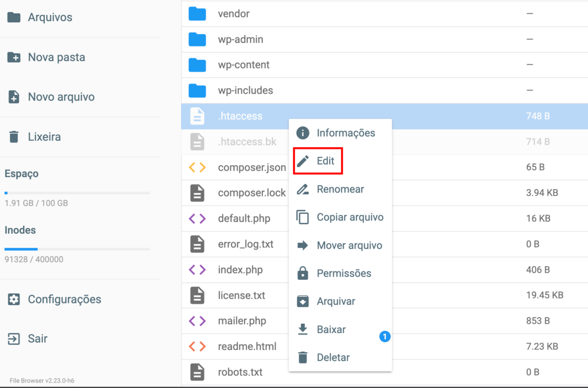Open the Lixeira trash icon

pyautogui.click(x=14, y=136)
